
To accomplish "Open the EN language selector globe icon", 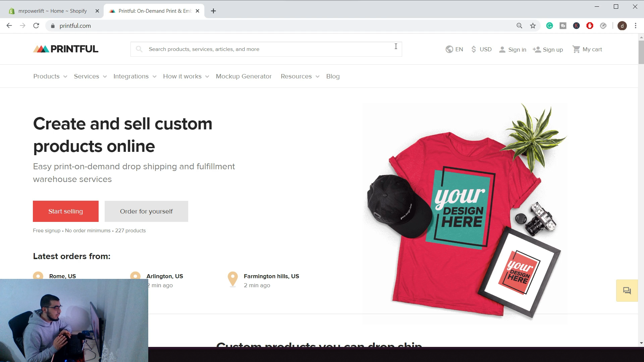I will tap(449, 49).
